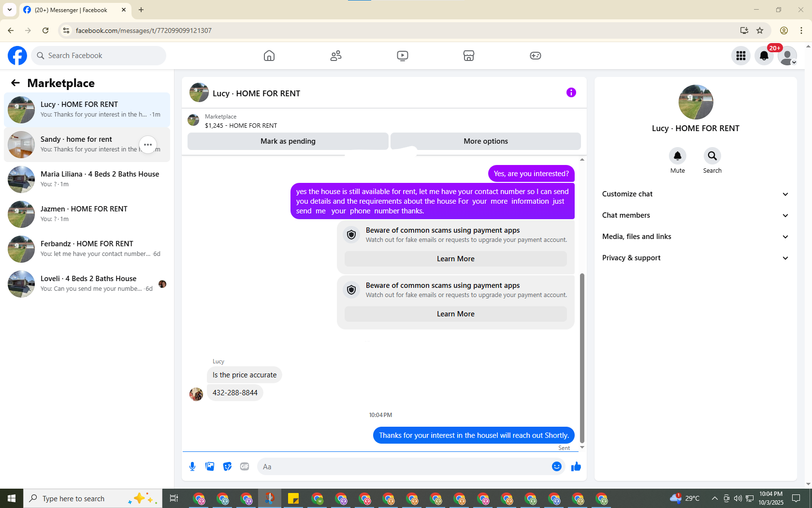Image resolution: width=812 pixels, height=508 pixels.
Task: Send a voice clip with microphone icon
Action: pyautogui.click(x=192, y=466)
